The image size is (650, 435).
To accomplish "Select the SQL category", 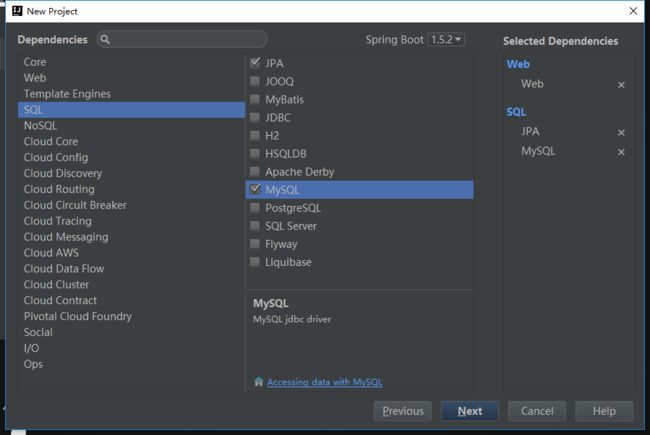I will pos(131,110).
